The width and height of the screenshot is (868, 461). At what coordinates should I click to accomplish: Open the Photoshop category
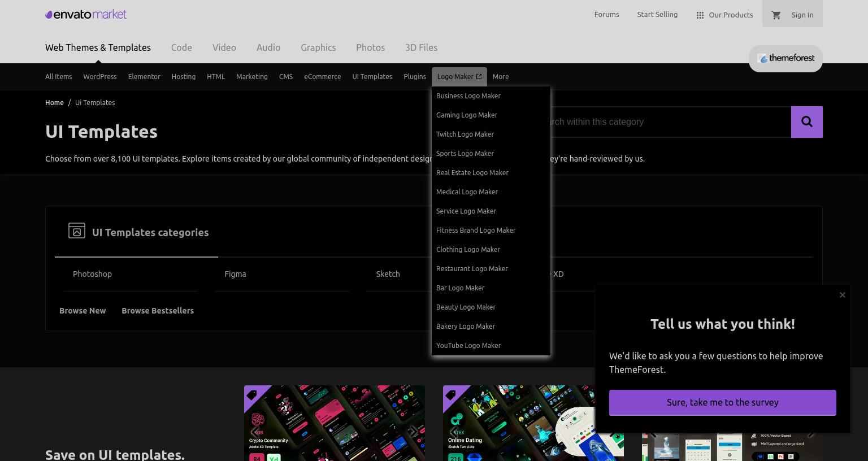[x=131, y=274]
